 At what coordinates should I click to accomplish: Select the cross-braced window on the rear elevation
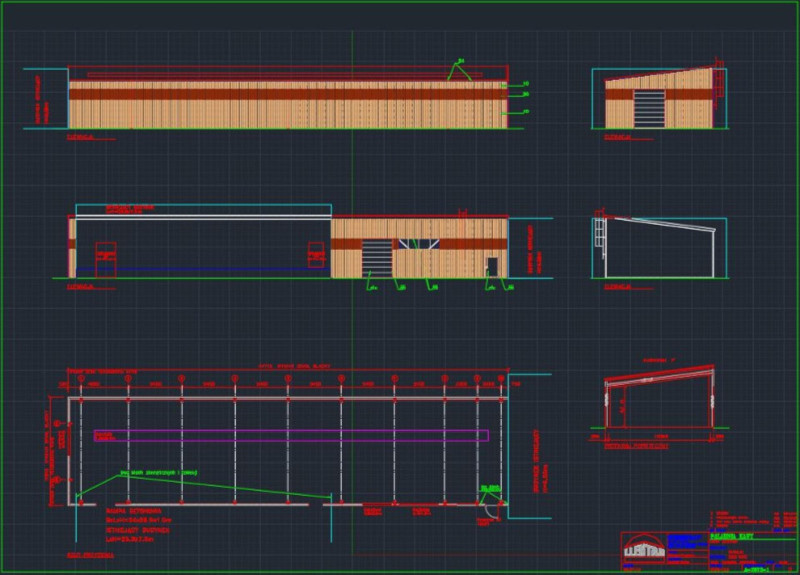tap(419, 244)
